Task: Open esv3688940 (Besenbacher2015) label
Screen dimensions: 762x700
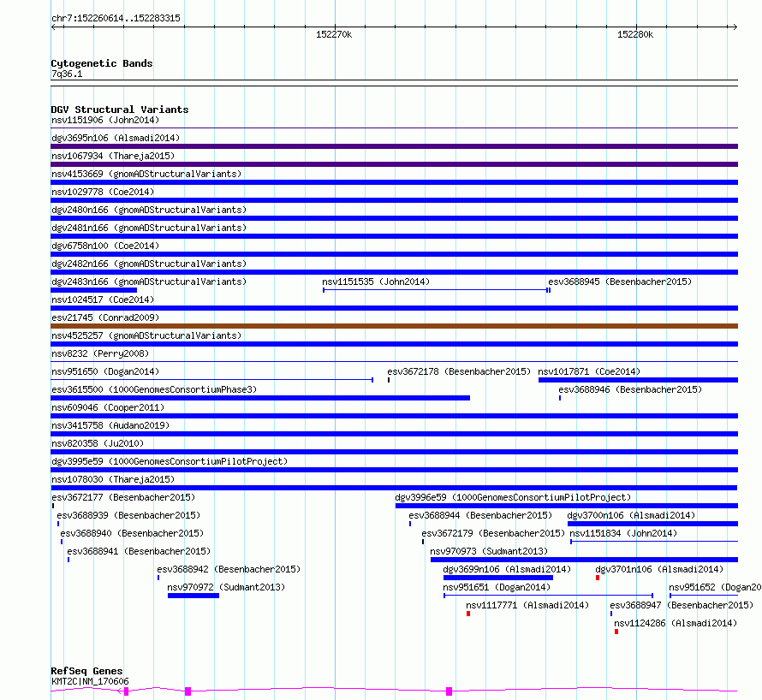Action: 132,533
